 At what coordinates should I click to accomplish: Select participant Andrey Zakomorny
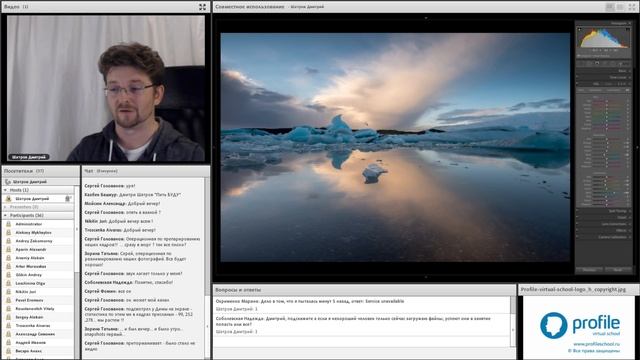pos(38,241)
